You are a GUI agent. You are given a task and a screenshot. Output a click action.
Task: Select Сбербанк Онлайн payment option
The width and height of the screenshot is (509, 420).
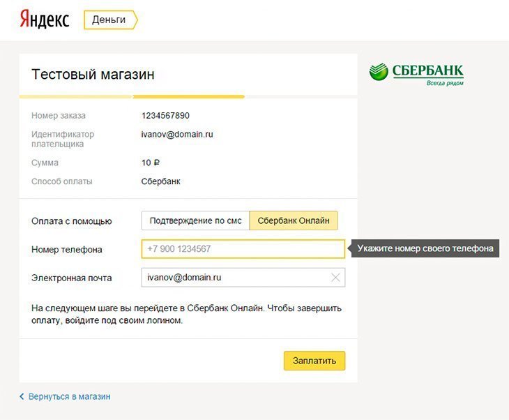294,220
